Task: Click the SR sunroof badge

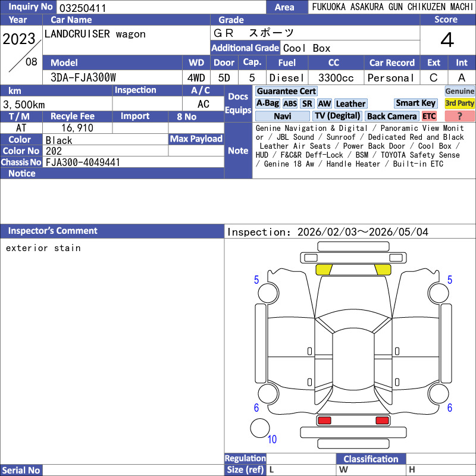Action: 307,104
